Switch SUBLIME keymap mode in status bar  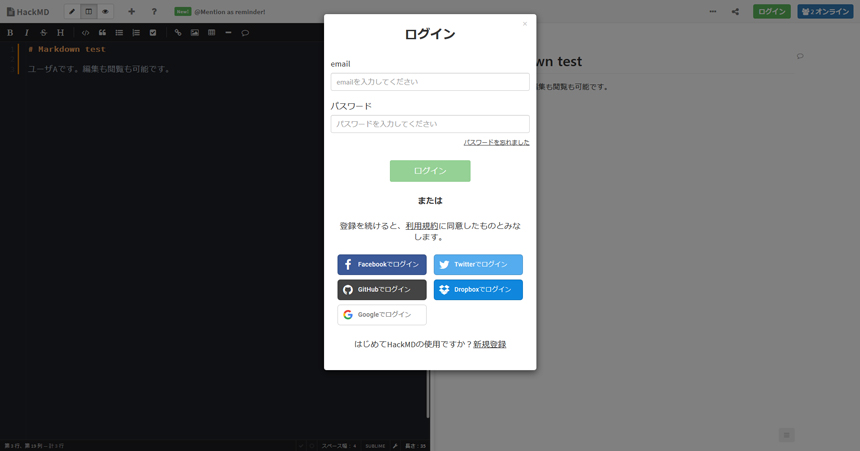376,446
